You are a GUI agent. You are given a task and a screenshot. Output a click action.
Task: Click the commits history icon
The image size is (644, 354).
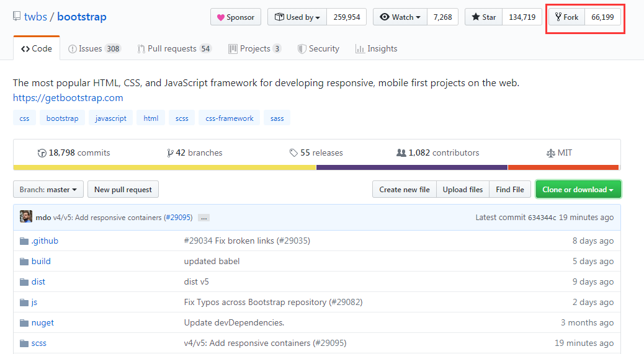pos(42,153)
